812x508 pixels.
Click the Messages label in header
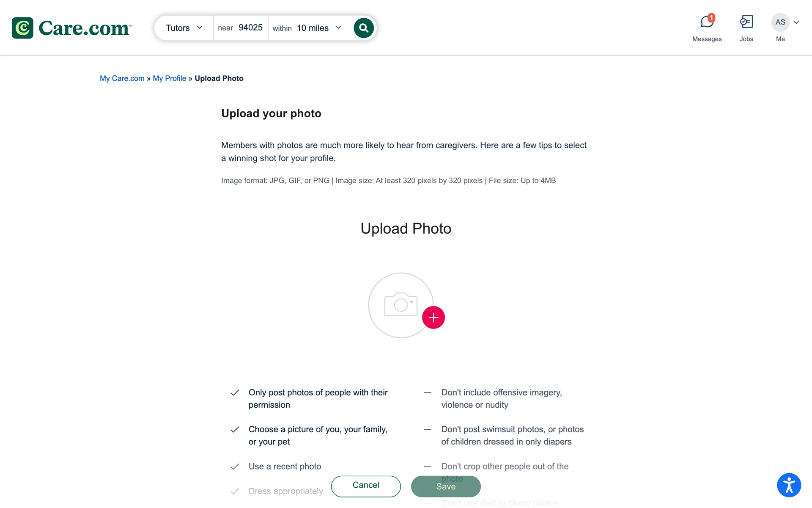[707, 39]
